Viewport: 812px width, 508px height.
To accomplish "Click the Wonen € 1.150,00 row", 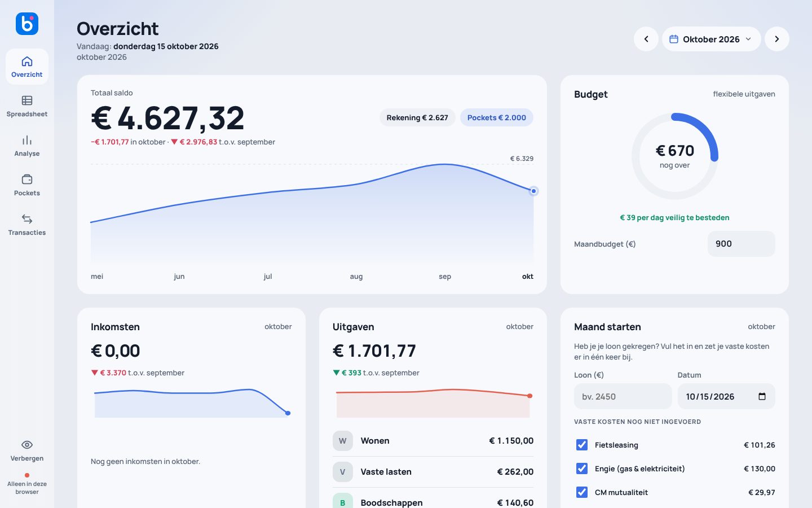I will click(x=433, y=441).
